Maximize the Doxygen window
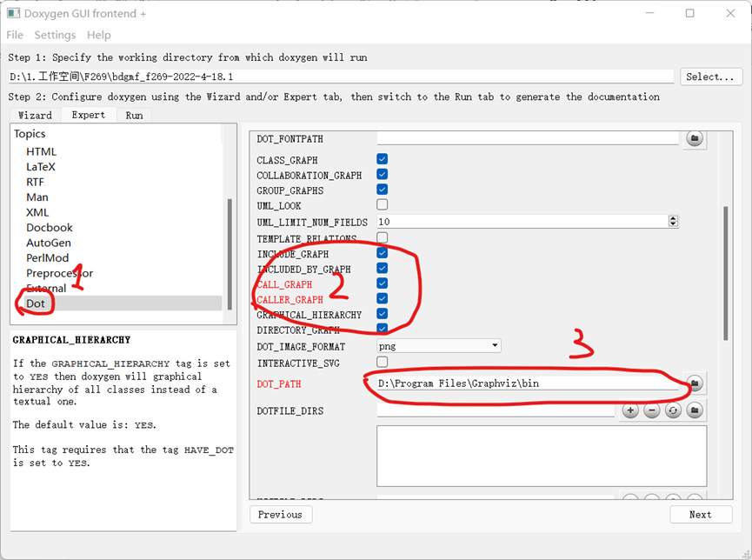Image resolution: width=752 pixels, height=560 pixels. 689,13
